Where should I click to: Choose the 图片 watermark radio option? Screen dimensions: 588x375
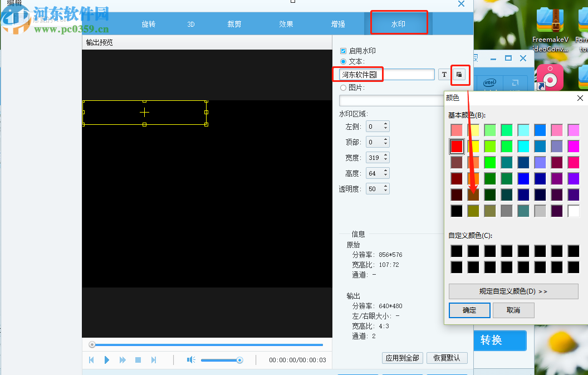[x=343, y=87]
